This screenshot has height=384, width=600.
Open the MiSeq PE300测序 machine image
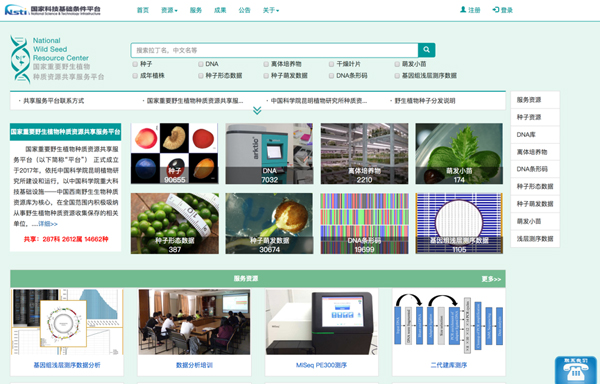(321, 322)
